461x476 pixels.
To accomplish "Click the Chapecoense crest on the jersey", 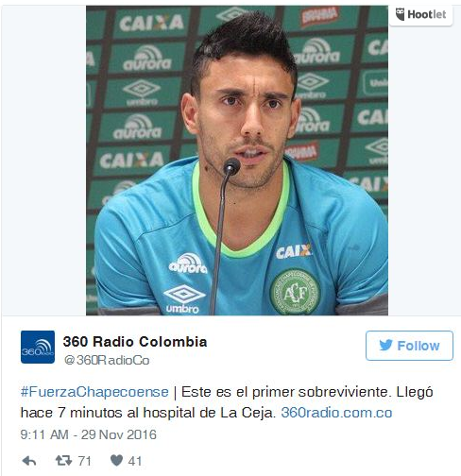I will click(x=295, y=292).
